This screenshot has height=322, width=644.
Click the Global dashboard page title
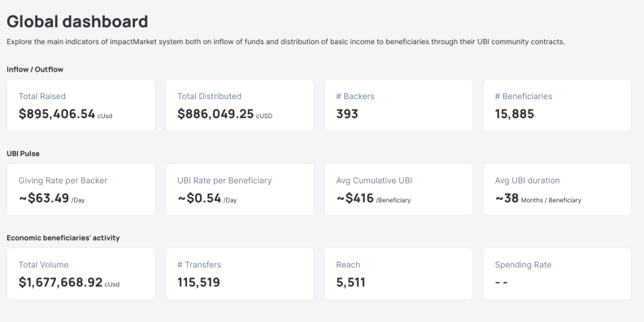pyautogui.click(x=78, y=22)
